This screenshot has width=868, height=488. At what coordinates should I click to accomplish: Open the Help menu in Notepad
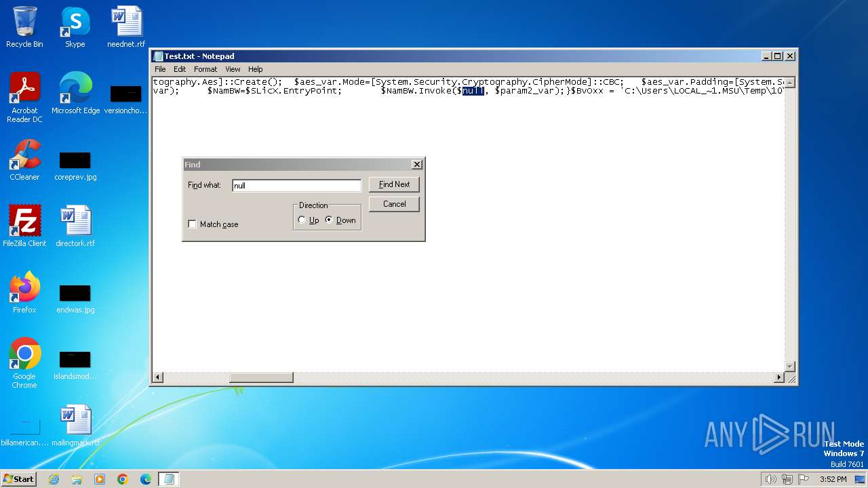tap(256, 69)
